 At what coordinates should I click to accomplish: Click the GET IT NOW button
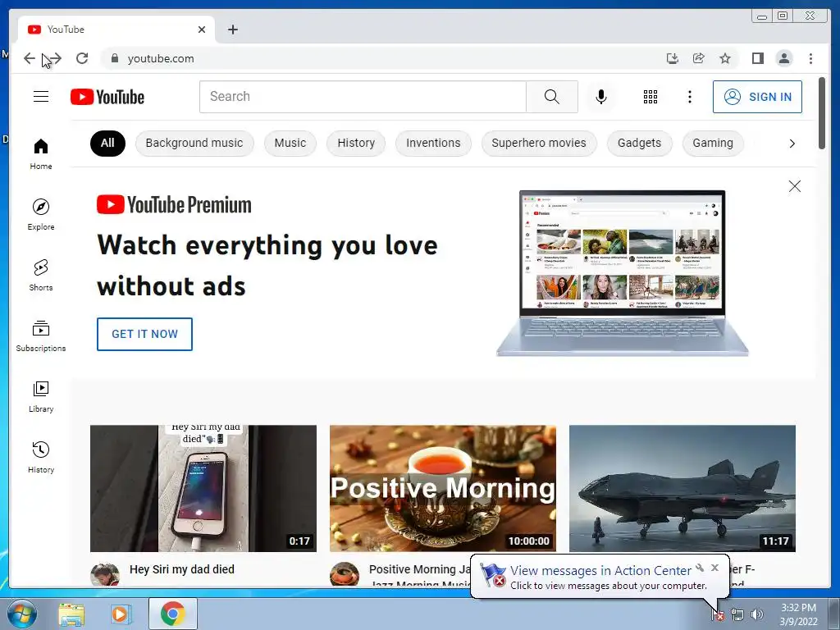point(144,335)
